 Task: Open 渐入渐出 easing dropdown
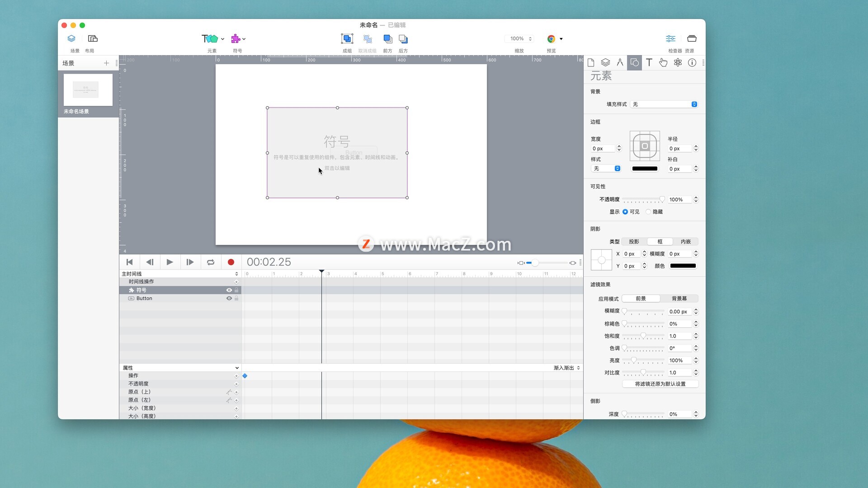click(566, 368)
